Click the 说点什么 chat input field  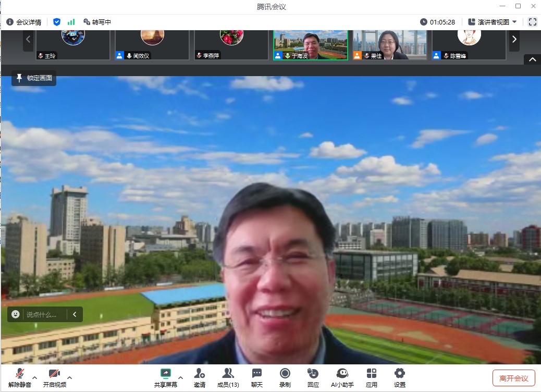45,314
